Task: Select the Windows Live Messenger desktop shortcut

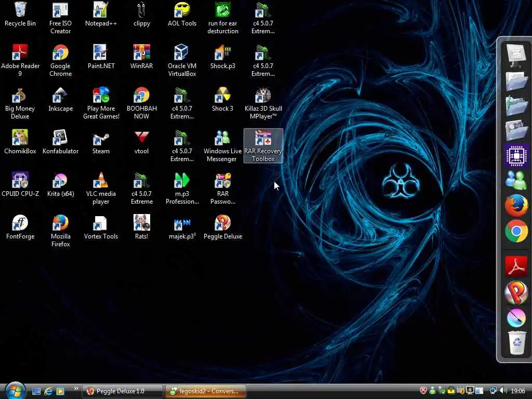Action: (x=222, y=146)
